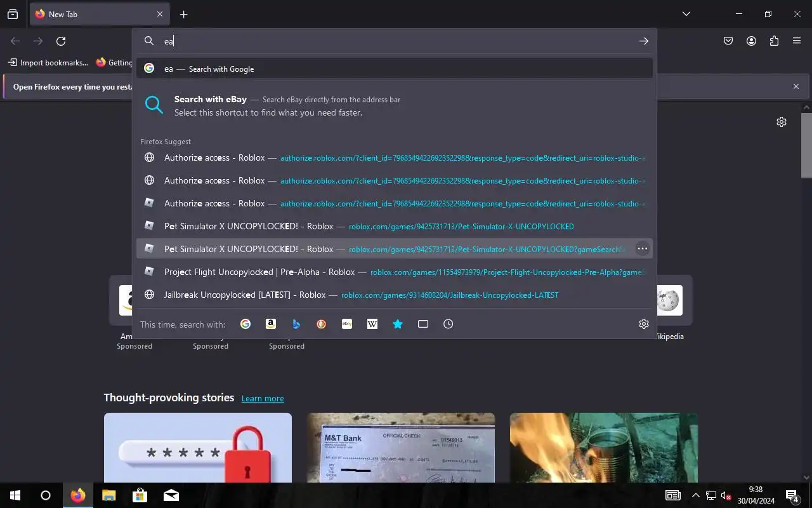Search only open Tabs icon
This screenshot has width=812, height=508.
click(423, 324)
